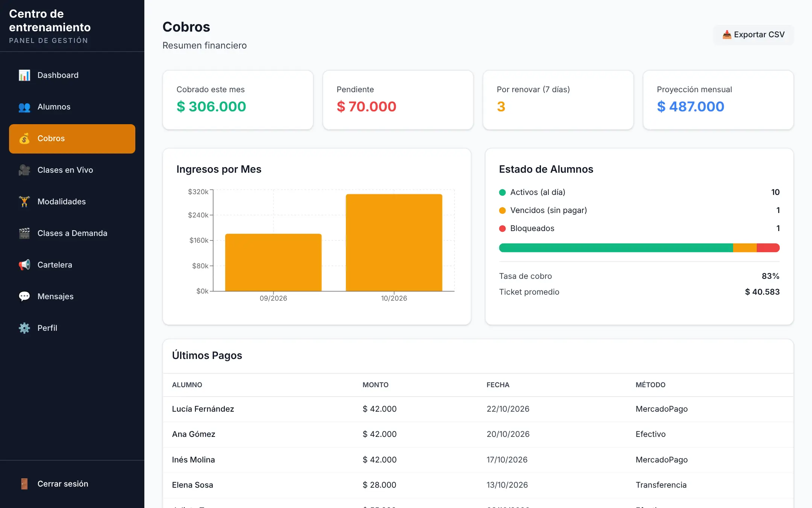Click the Modalidades weightlifter icon
The width and height of the screenshot is (812, 508).
[x=24, y=202]
